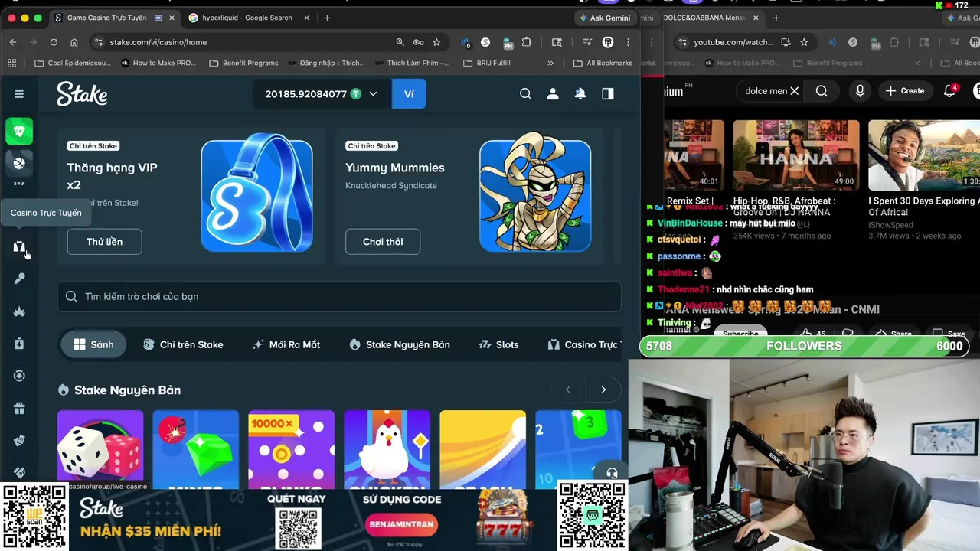The image size is (980, 551).
Task: Open the Dice game tile
Action: click(100, 449)
